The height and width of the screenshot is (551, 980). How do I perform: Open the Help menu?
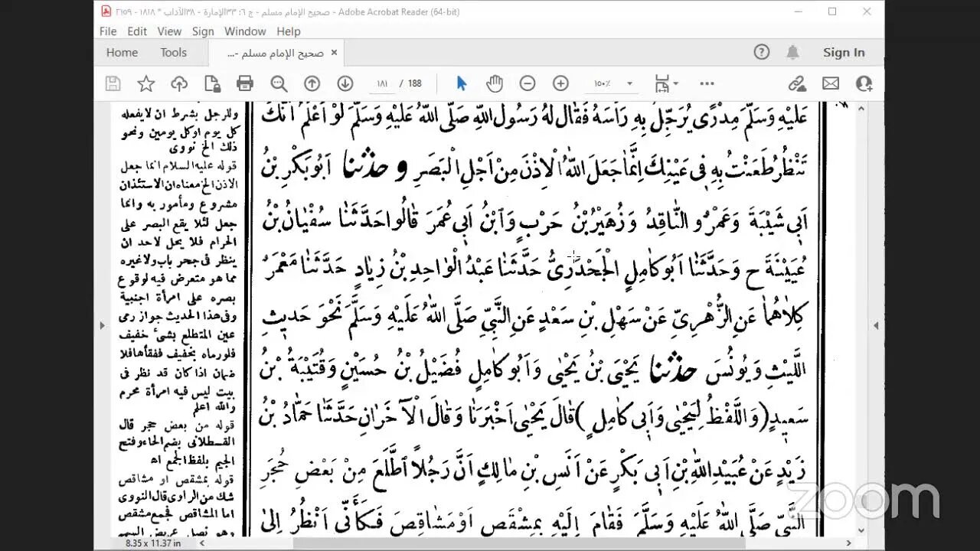(288, 31)
